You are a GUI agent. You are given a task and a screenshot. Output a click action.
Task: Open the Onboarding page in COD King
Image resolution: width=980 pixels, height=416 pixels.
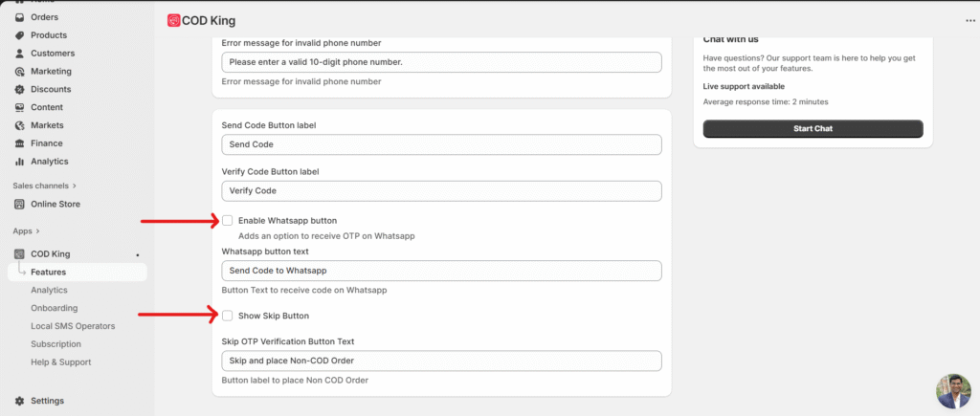[54, 308]
